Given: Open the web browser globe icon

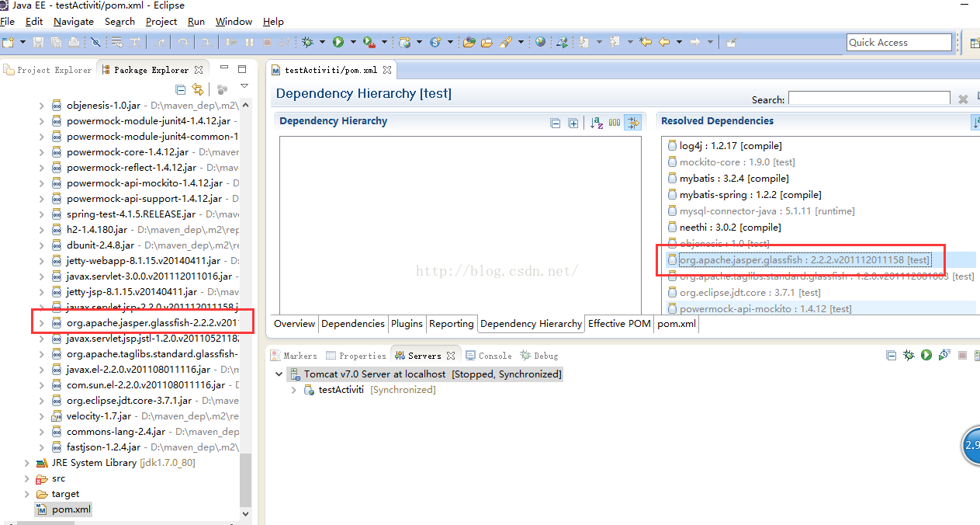Looking at the screenshot, I should (540, 42).
